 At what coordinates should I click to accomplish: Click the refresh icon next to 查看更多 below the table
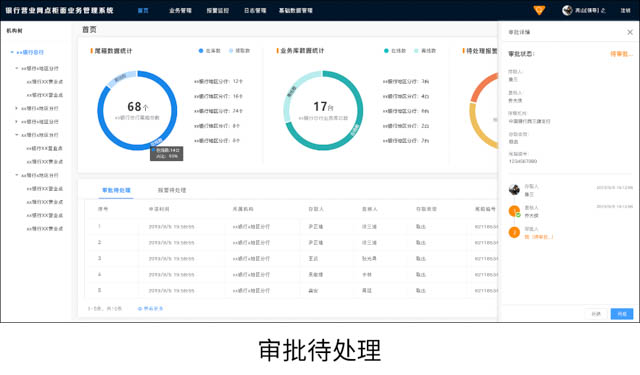(140, 308)
